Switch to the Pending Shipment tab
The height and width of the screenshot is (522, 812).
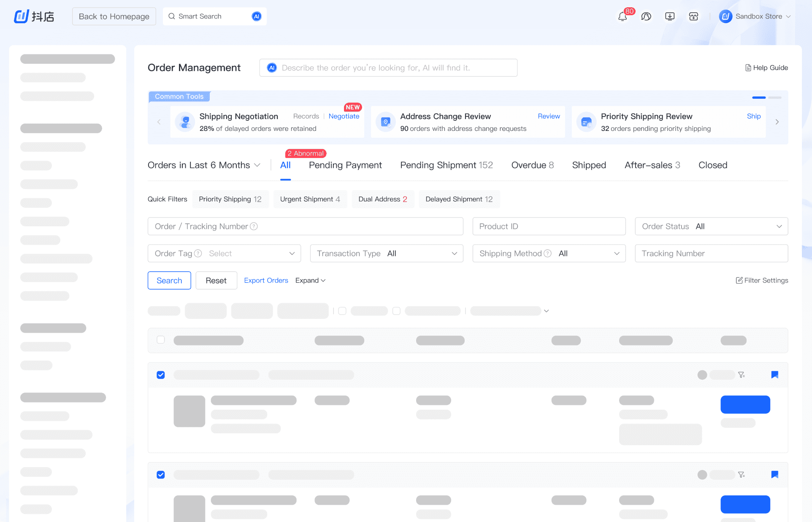tap(446, 165)
